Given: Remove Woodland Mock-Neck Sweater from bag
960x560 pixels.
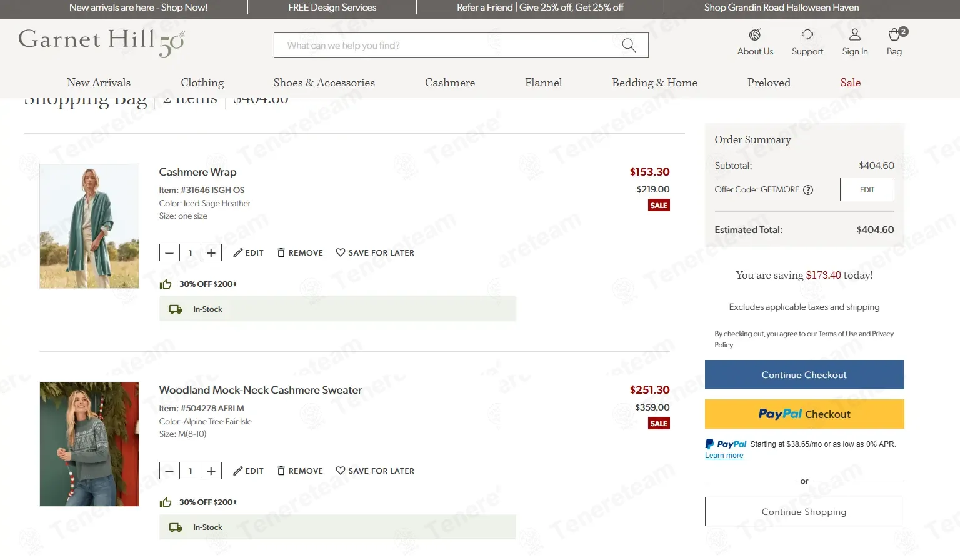Looking at the screenshot, I should point(300,471).
